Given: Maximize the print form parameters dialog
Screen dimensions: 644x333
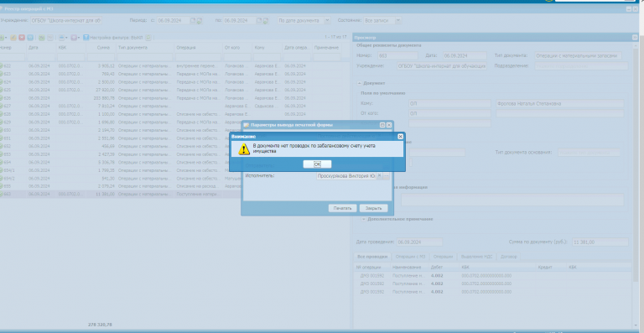Looking at the screenshot, I should point(382,125).
